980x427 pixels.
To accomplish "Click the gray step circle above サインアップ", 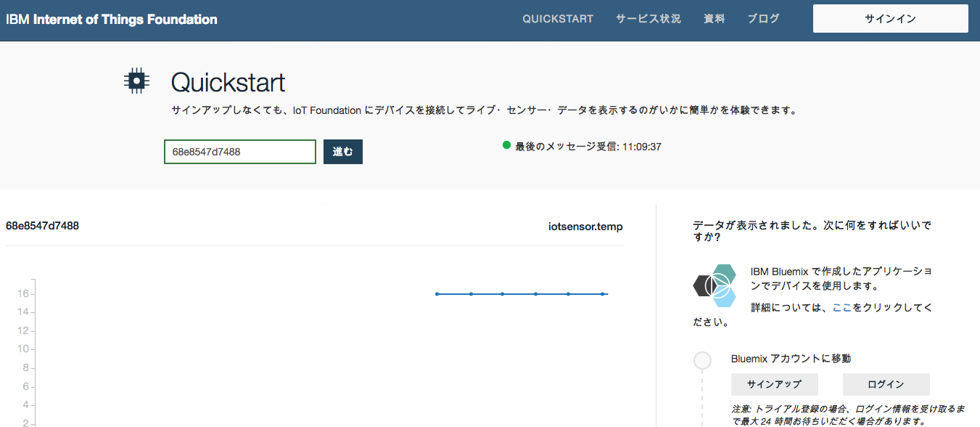I will coord(702,360).
